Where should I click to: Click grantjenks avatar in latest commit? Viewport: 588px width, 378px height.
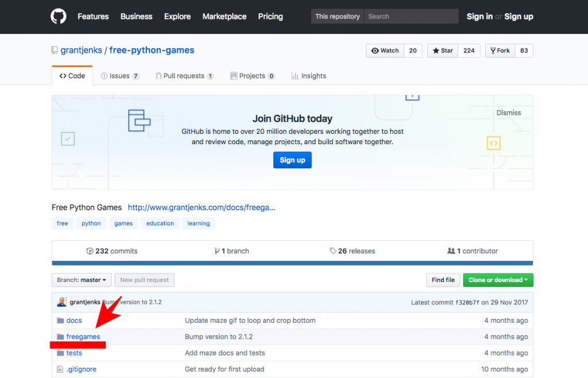coord(62,302)
